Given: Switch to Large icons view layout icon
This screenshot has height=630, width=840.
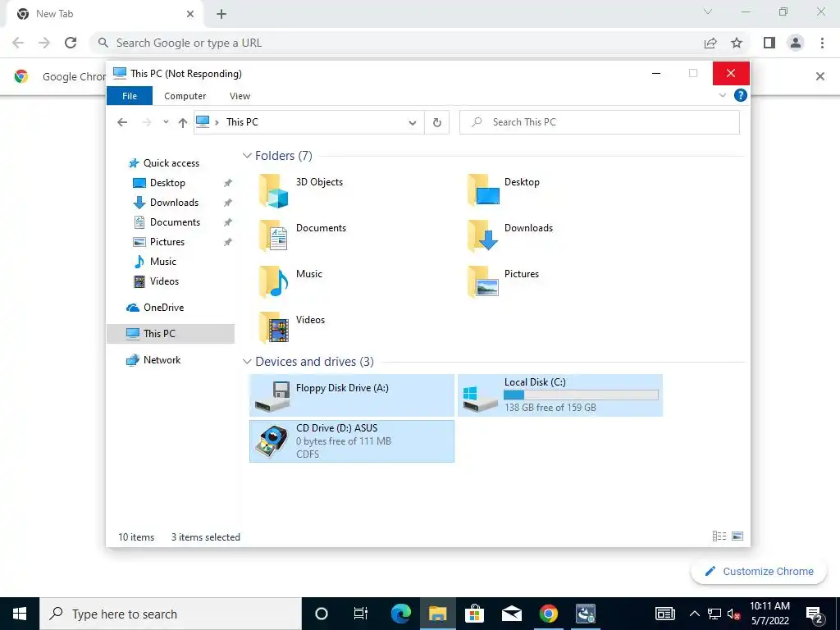Looking at the screenshot, I should point(737,536).
